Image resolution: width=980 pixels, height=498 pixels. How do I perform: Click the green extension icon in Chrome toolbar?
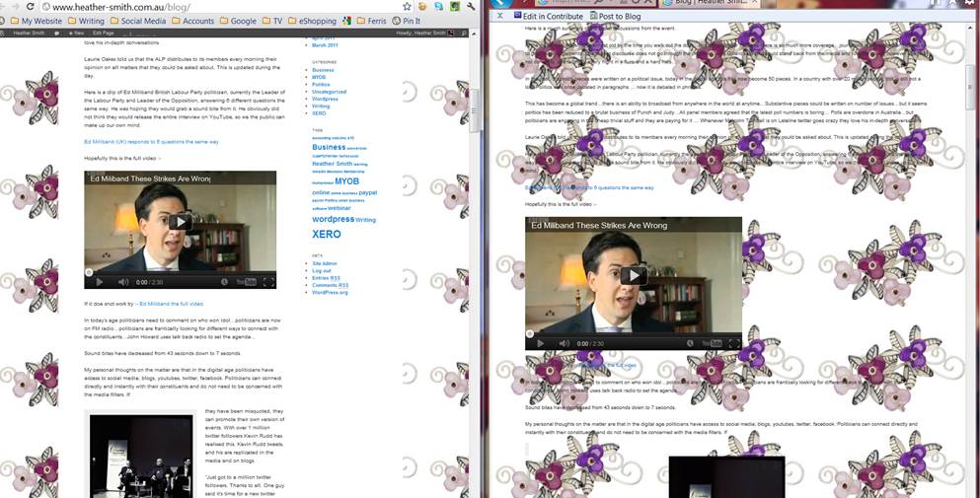(x=455, y=6)
